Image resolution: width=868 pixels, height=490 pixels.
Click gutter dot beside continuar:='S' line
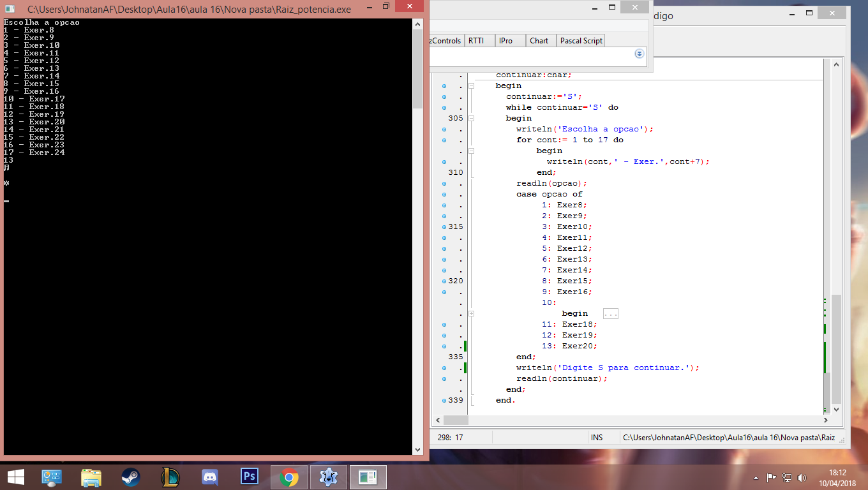click(444, 96)
